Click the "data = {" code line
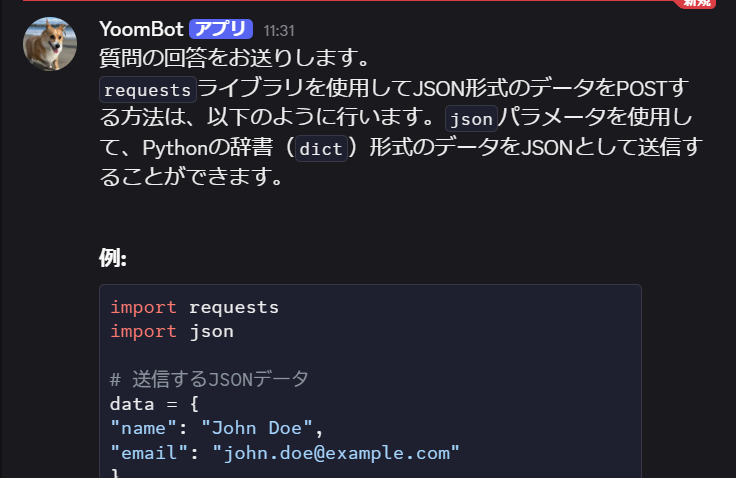Screen dimensions: 736x478 pos(155,404)
